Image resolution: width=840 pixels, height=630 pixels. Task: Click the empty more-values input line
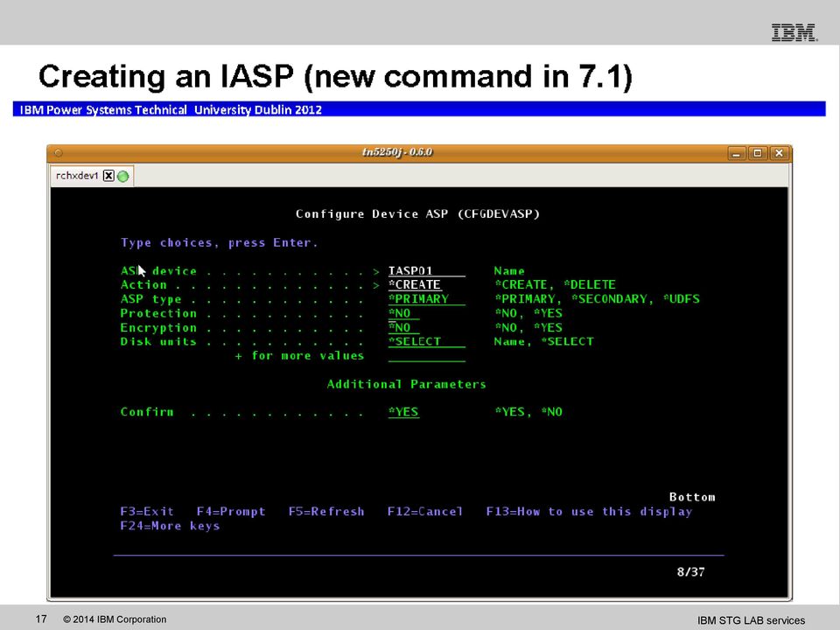(426, 356)
